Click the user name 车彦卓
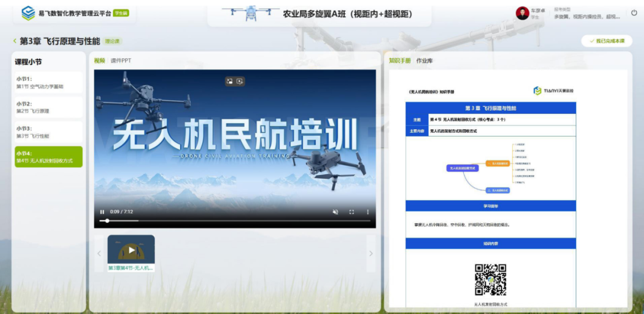Screen dimensions: 644x314 tap(538, 11)
